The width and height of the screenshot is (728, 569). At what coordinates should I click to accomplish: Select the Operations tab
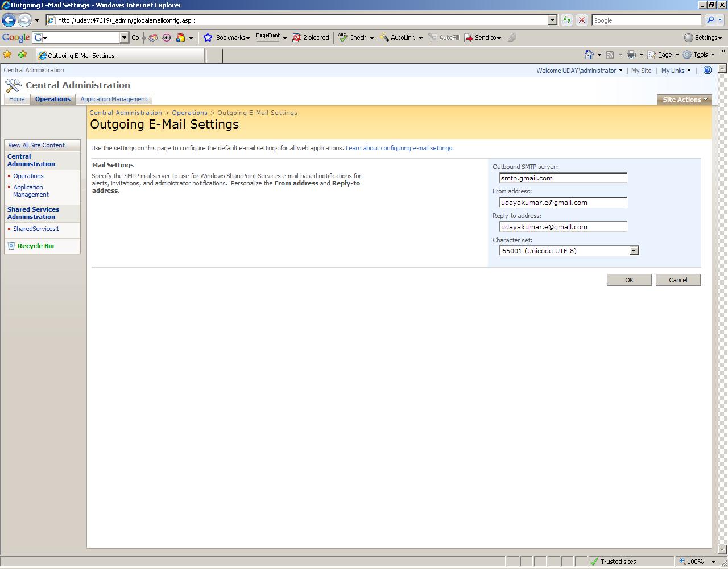(x=53, y=99)
